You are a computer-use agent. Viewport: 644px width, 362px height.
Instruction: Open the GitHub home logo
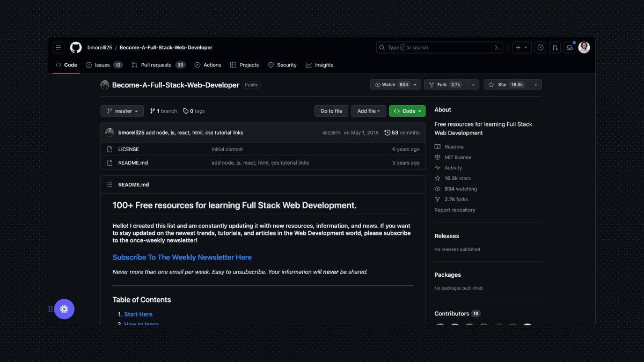click(76, 47)
